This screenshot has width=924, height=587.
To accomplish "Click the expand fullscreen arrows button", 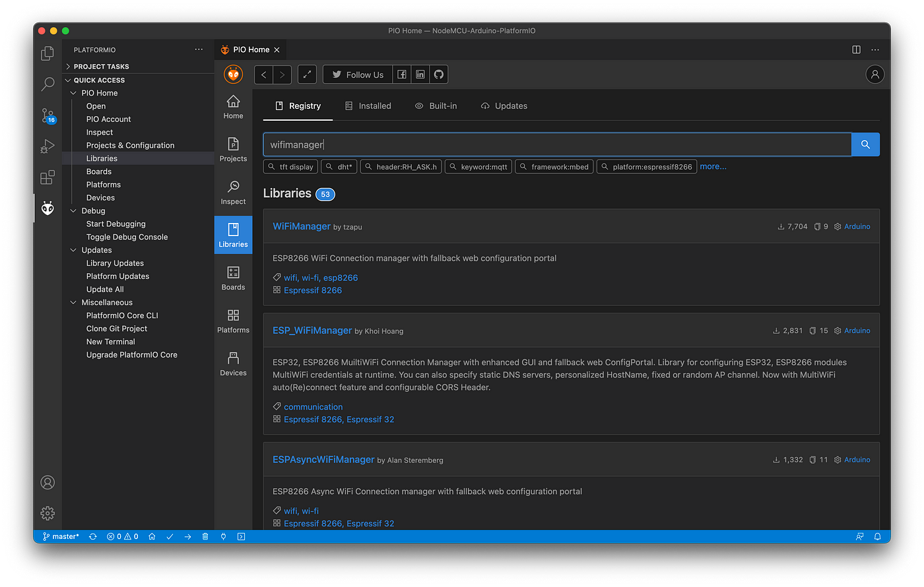I will [307, 75].
